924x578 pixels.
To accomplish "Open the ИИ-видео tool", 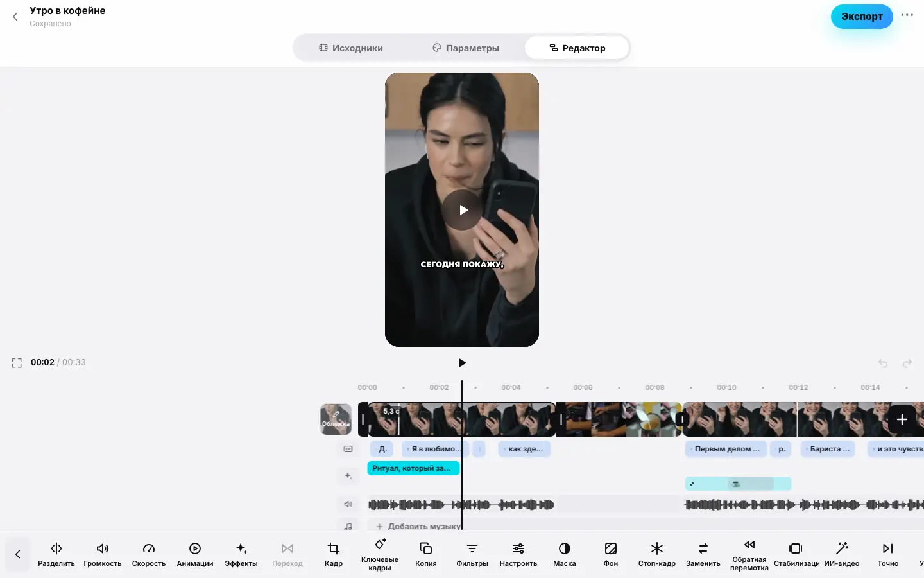I will 842,554.
